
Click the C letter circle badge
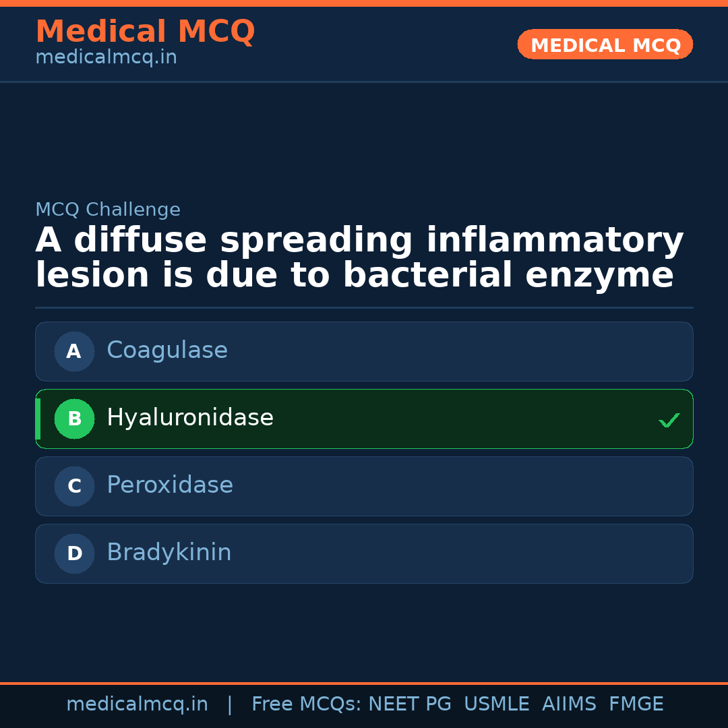point(74,486)
